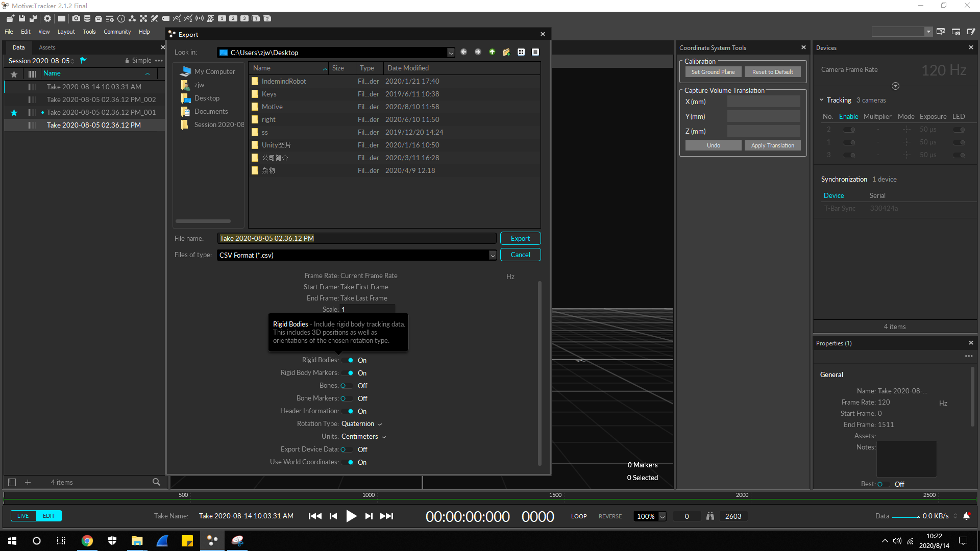Click the Export button
Image resolution: width=980 pixels, height=551 pixels.
pos(520,238)
